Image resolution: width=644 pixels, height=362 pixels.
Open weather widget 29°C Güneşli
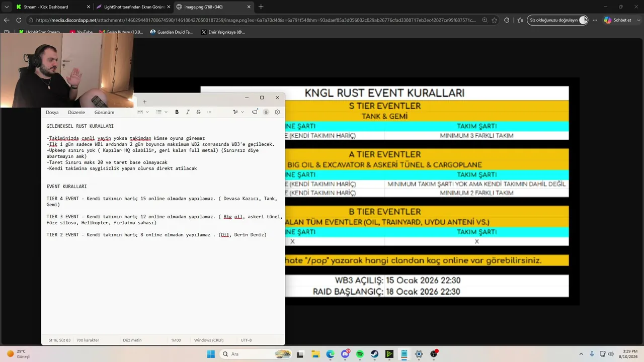point(18,354)
